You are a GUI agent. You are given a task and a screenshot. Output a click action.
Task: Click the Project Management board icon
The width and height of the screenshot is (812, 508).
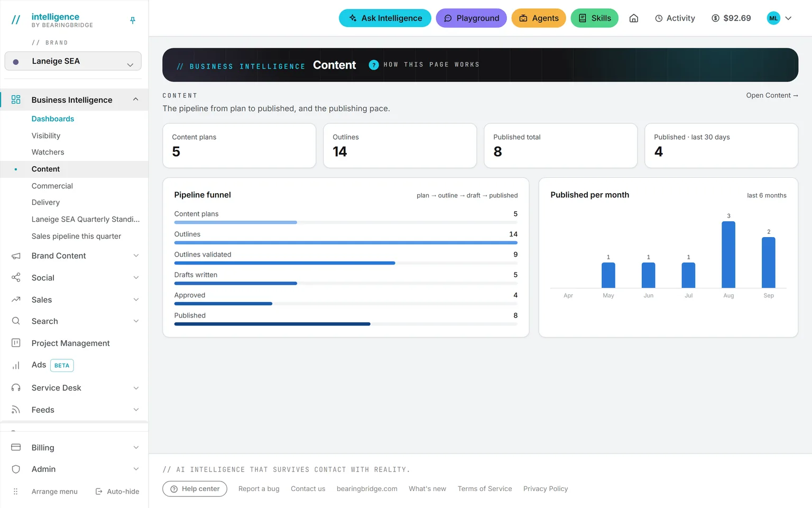pyautogui.click(x=16, y=343)
